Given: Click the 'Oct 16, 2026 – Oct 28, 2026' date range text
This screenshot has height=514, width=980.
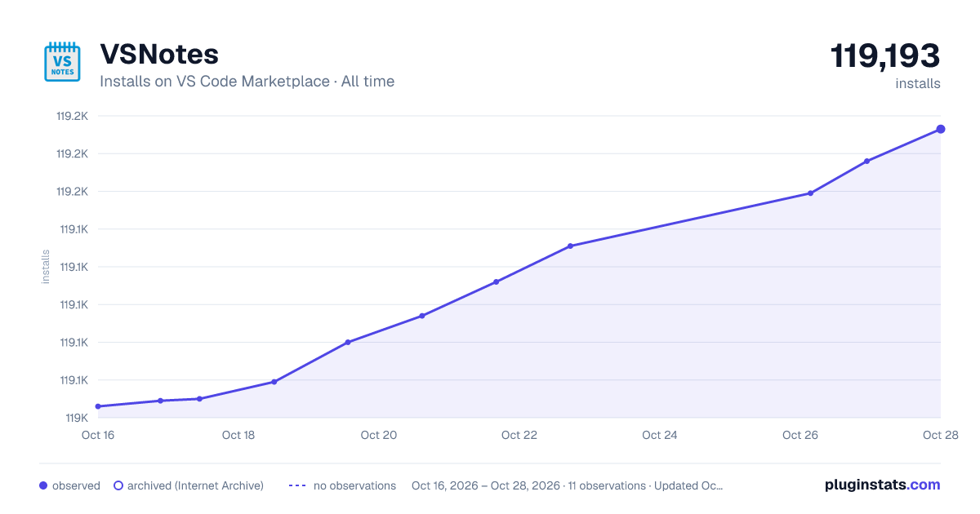Looking at the screenshot, I should click(x=486, y=485).
